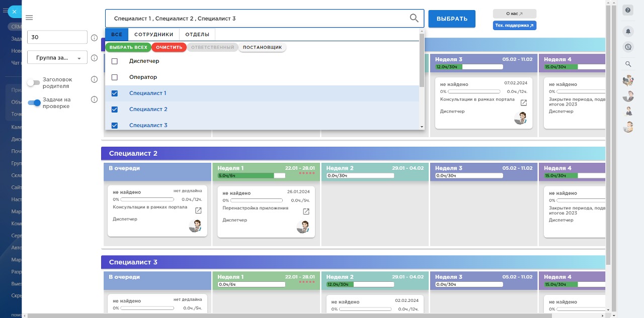Viewport: 644px width, 318px height.
Task: Open second user avatar in right sidebar
Action: [x=628, y=95]
